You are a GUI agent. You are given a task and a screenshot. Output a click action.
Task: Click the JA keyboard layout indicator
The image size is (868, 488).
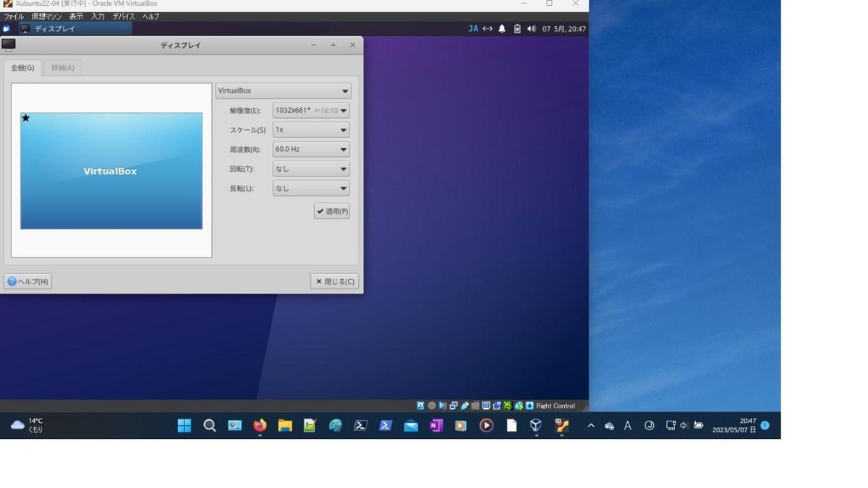473,29
